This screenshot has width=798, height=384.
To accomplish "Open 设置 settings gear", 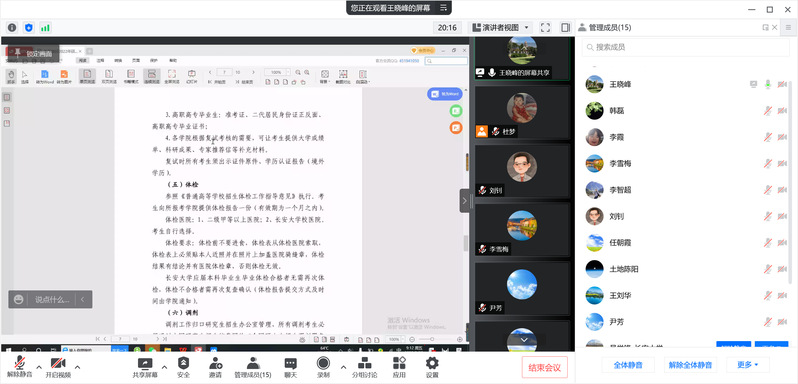I will pyautogui.click(x=432, y=367).
